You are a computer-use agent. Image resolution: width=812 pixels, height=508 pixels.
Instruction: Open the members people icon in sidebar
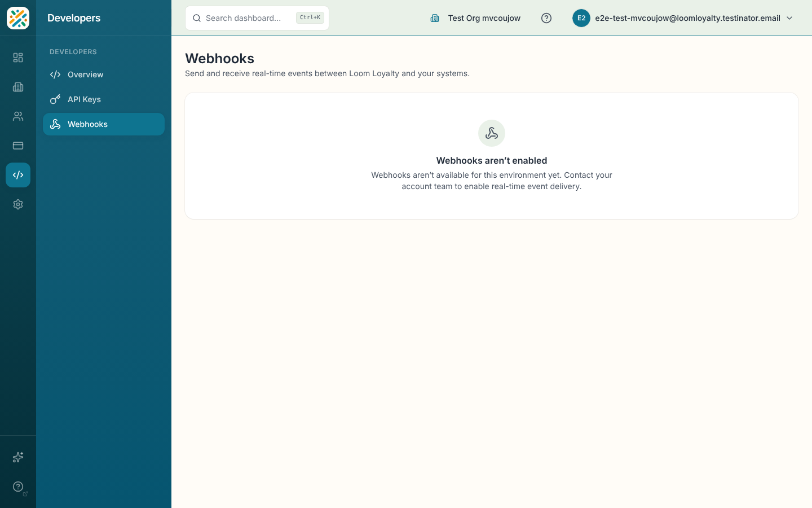(x=18, y=116)
